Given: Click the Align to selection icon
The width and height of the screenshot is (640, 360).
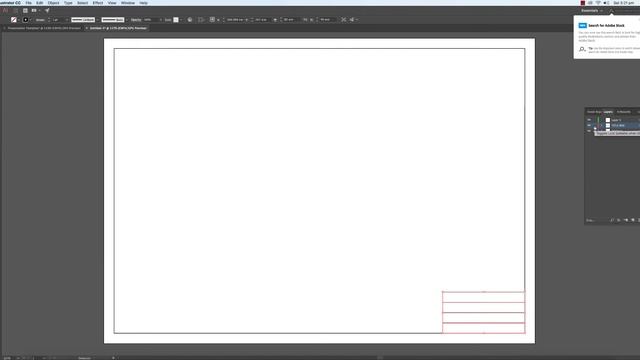Looking at the screenshot, I should click(201, 20).
